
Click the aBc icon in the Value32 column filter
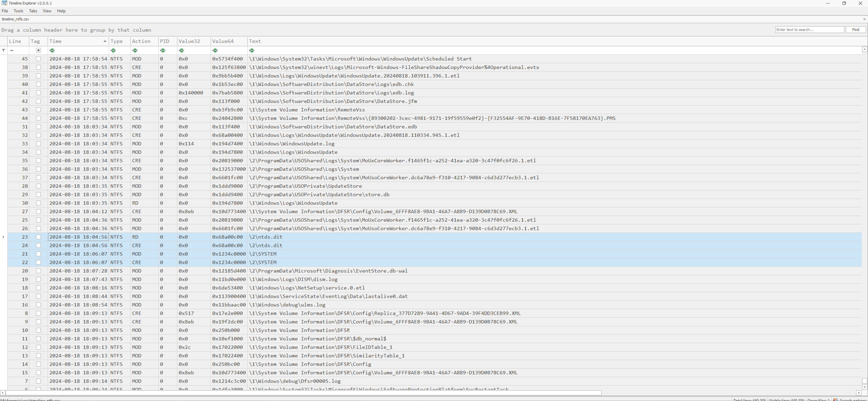tap(182, 50)
